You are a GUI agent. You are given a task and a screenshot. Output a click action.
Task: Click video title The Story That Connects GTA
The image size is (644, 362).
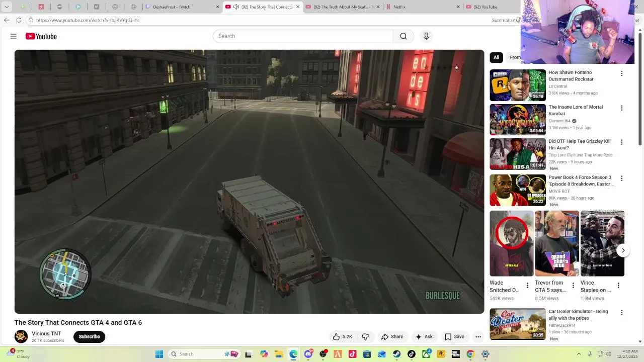tap(78, 323)
